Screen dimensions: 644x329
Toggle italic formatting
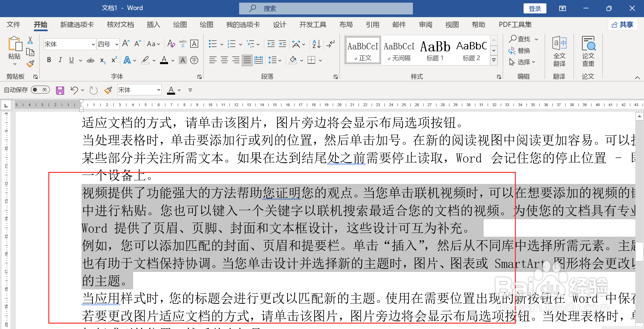[x=60, y=60]
